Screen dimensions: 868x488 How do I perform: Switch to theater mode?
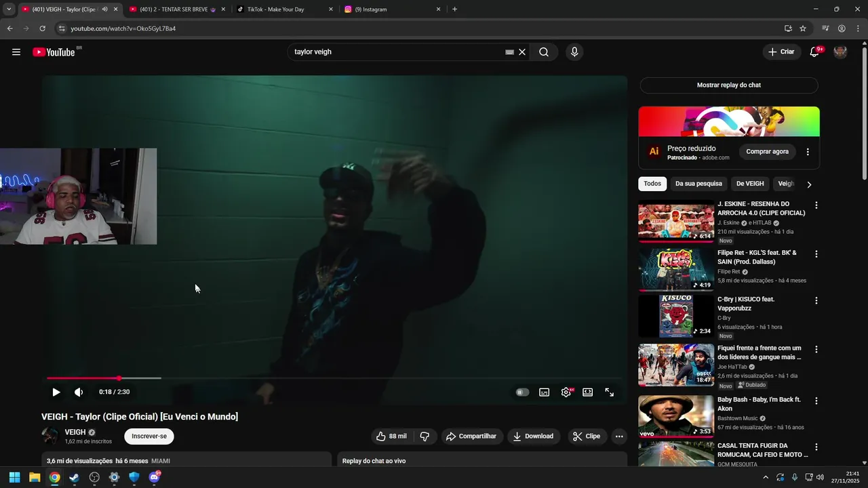point(587,392)
